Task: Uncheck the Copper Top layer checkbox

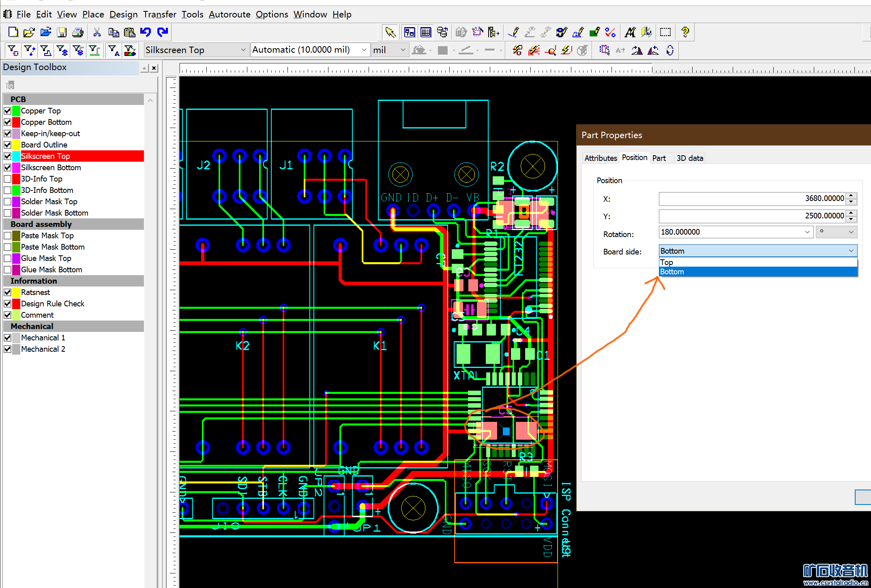Action: coord(7,111)
